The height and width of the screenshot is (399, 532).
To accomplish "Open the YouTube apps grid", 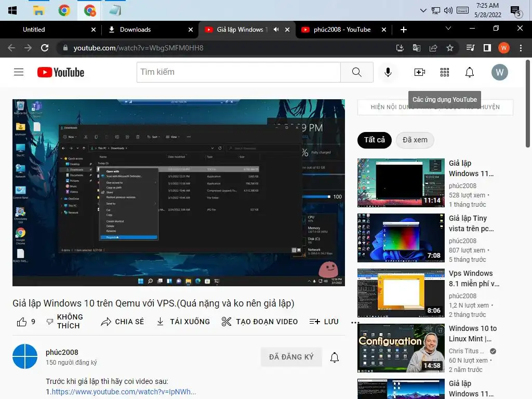I will (x=445, y=72).
